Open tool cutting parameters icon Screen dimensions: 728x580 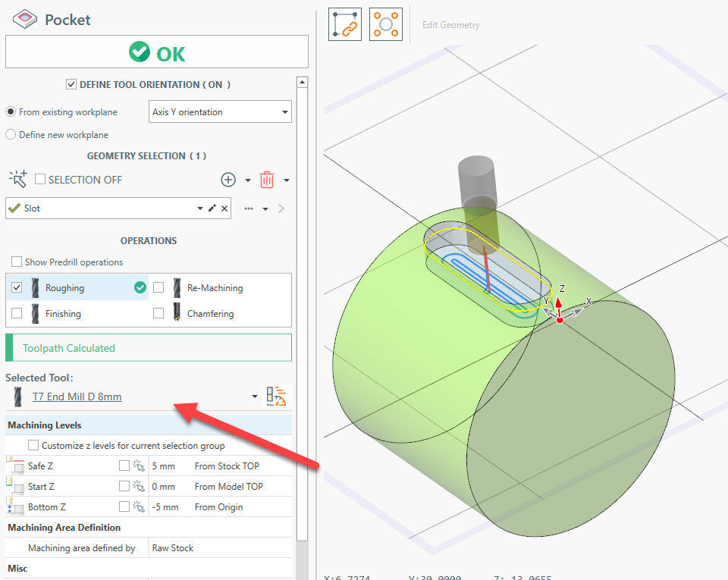275,397
